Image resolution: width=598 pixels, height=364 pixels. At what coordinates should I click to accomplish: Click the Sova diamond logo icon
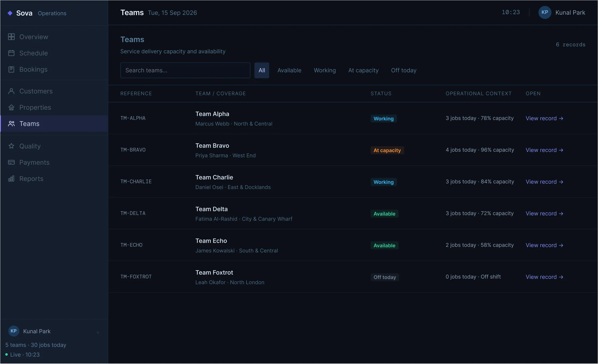(x=10, y=13)
